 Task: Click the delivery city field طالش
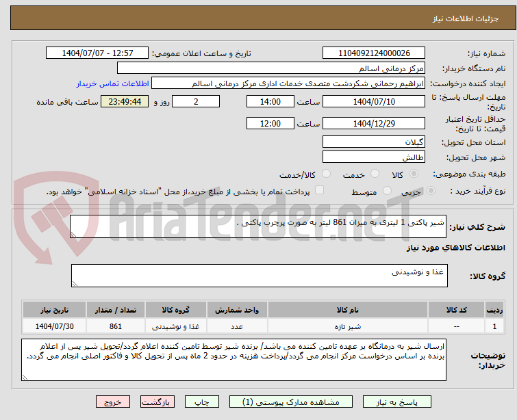(x=374, y=157)
